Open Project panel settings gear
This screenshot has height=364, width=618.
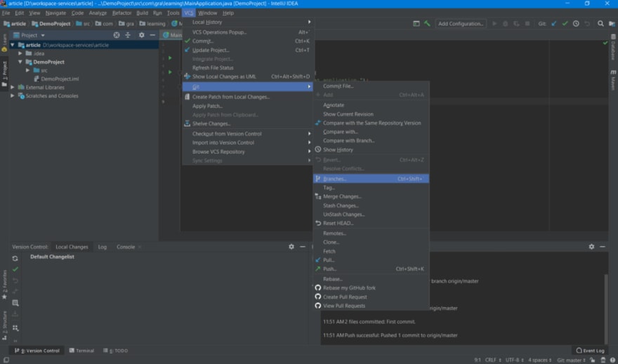[141, 35]
